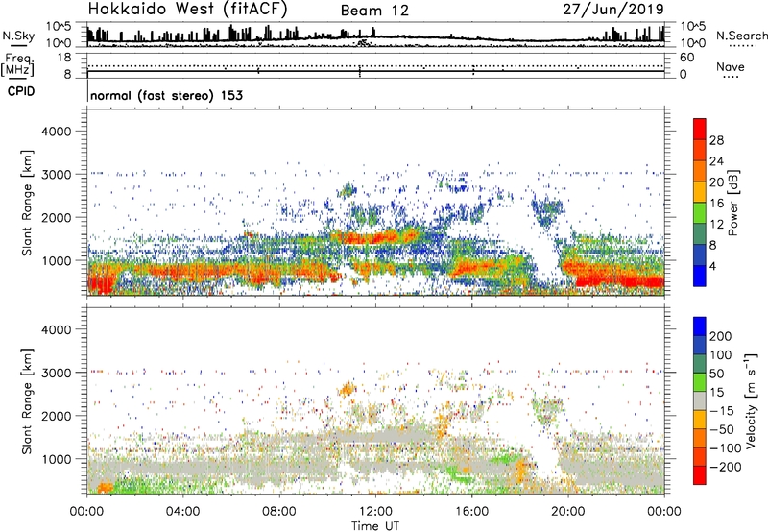This screenshot has height=532, width=768.
Task: Click the '20:00' time axis tick label
Action: (568, 512)
